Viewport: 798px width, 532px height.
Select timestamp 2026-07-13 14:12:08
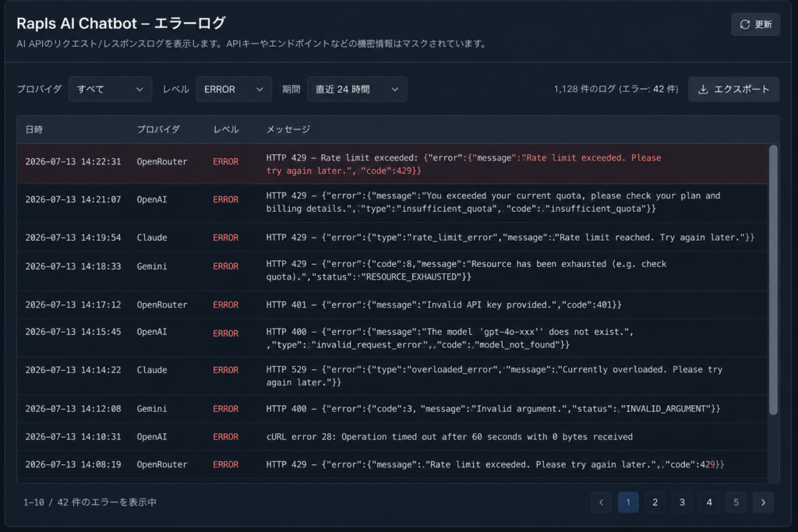[73, 408]
